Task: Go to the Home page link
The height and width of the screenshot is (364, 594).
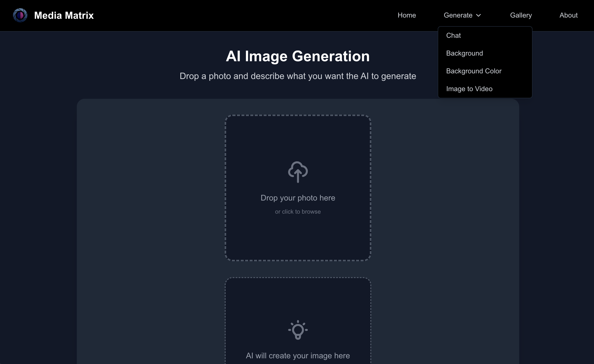Action: click(x=407, y=15)
